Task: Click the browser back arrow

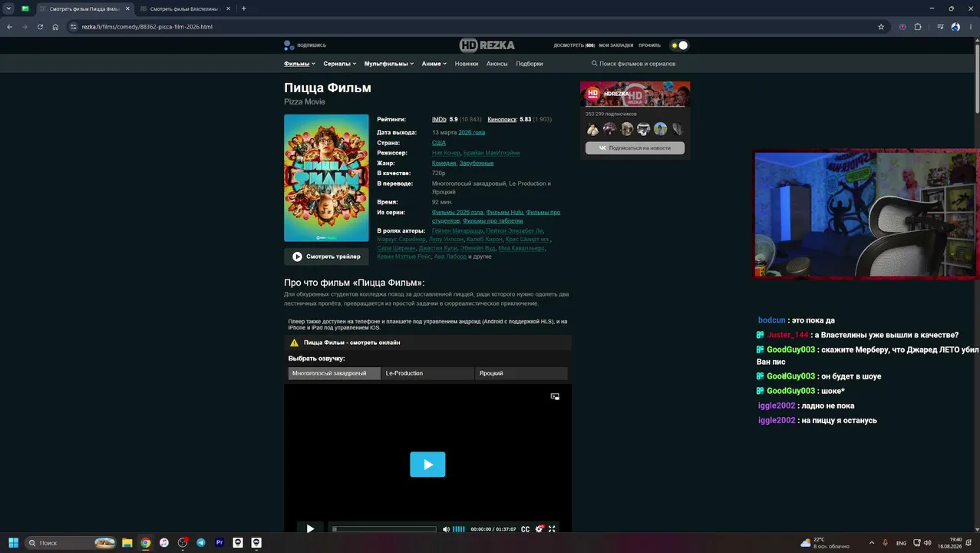Action: 9,27
